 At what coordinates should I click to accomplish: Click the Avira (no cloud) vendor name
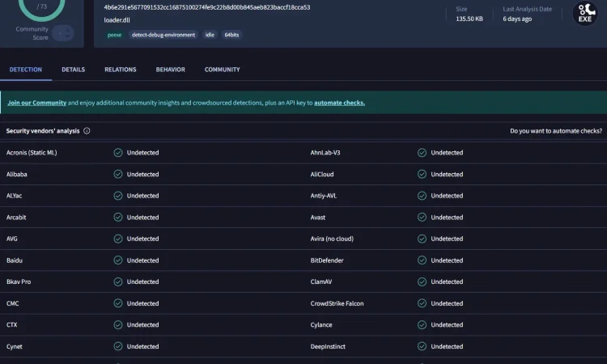(332, 239)
